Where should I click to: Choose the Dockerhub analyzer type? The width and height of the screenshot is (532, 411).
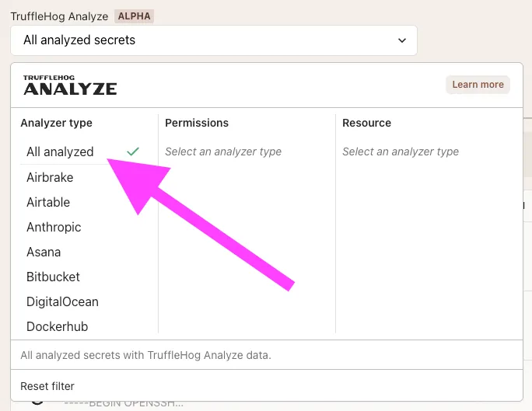pyautogui.click(x=57, y=326)
